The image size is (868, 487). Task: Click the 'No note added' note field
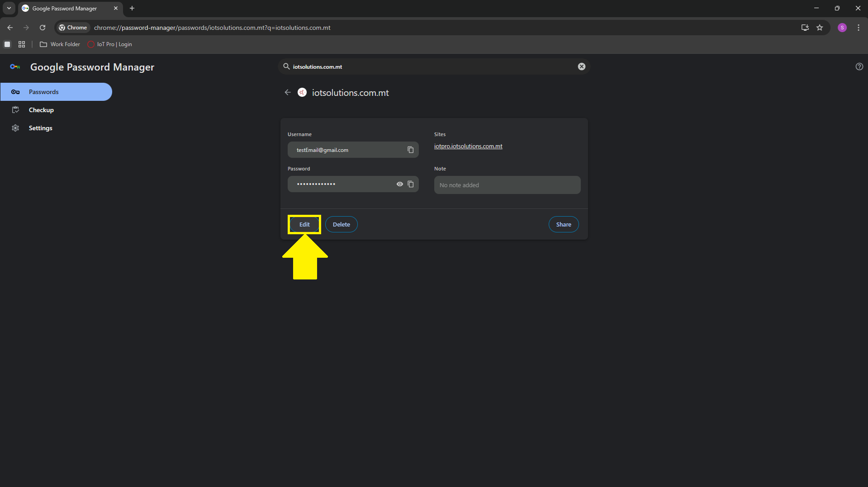507,185
